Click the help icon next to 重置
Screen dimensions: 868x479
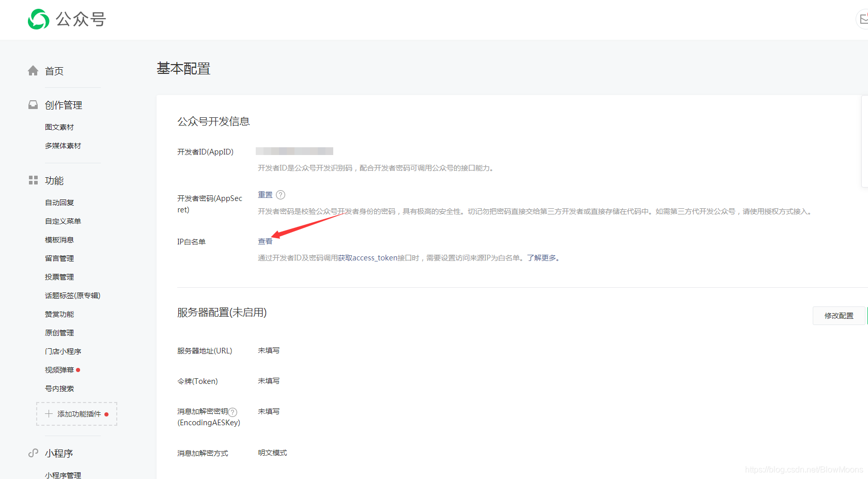[x=281, y=195]
